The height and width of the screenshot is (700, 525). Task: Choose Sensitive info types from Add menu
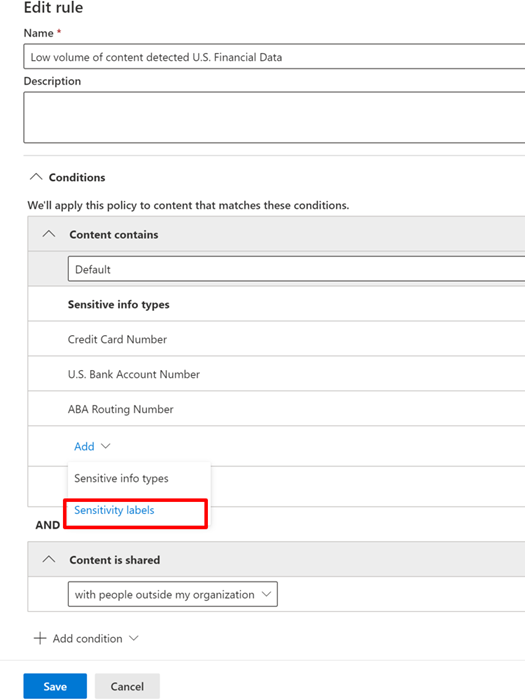pyautogui.click(x=121, y=478)
